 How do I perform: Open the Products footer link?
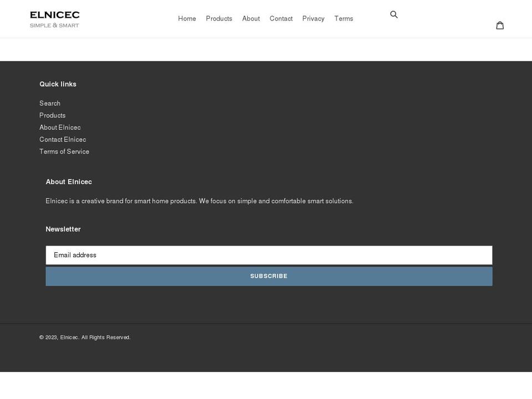52,115
